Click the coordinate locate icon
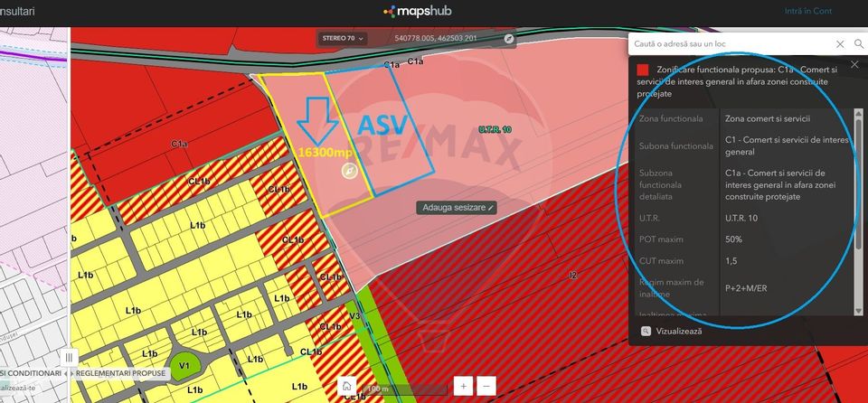 click(509, 39)
